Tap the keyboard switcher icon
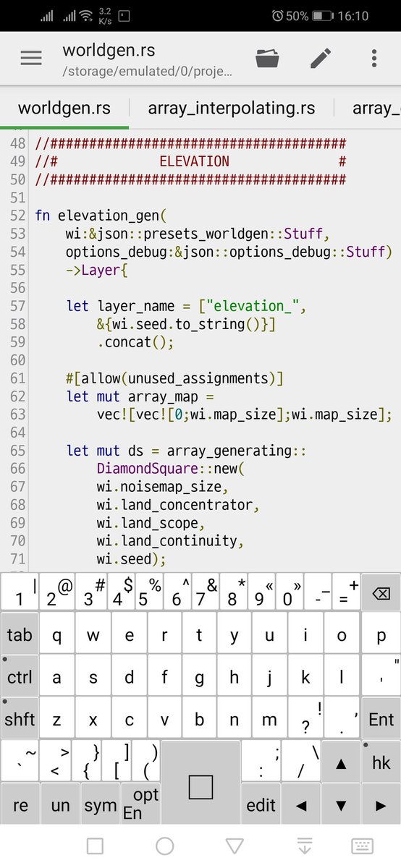The width and height of the screenshot is (401, 868). 362,846
